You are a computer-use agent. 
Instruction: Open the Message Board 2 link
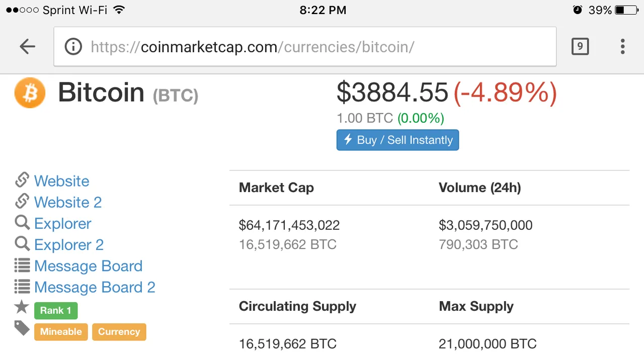click(x=95, y=287)
